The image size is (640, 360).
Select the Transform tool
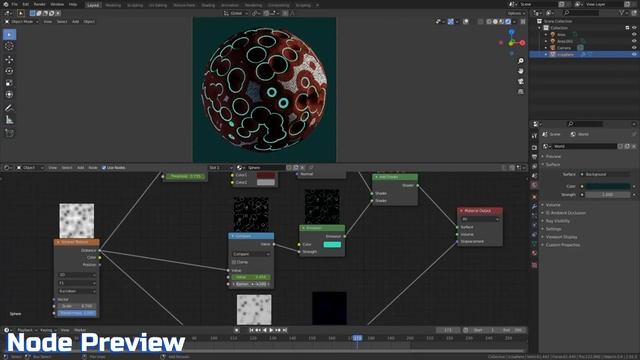click(x=9, y=94)
